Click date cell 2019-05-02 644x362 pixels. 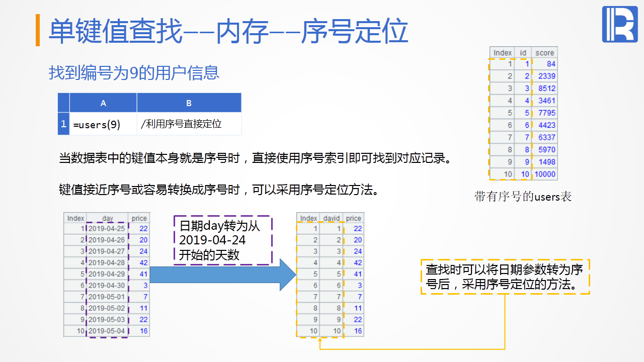[107, 308]
